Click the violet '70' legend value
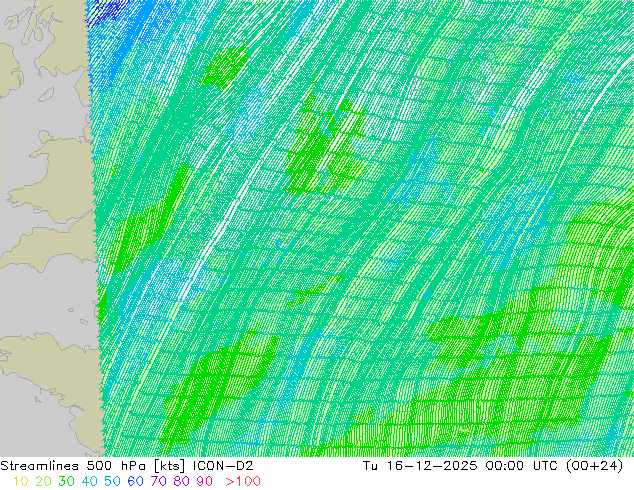 pos(158,482)
